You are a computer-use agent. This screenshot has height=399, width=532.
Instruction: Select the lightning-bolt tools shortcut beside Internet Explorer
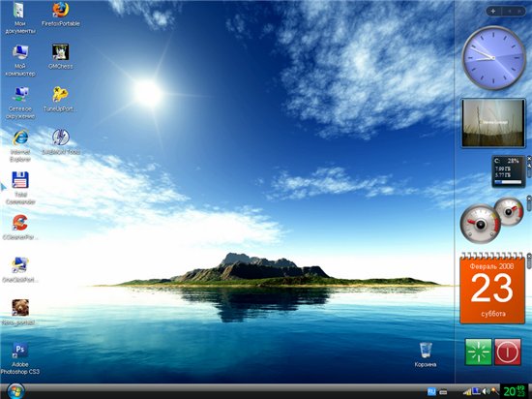pyautogui.click(x=61, y=142)
